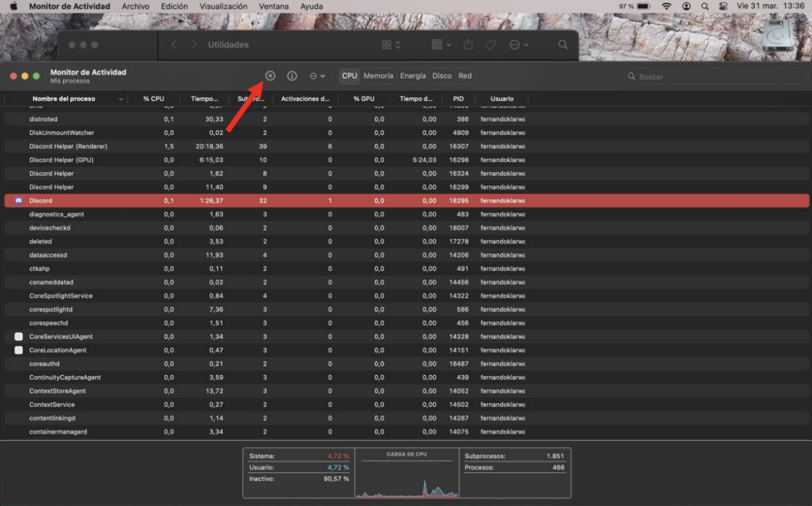Viewport: 812px width, 506px height.
Task: Sort by % CPU column header
Action: [154, 99]
